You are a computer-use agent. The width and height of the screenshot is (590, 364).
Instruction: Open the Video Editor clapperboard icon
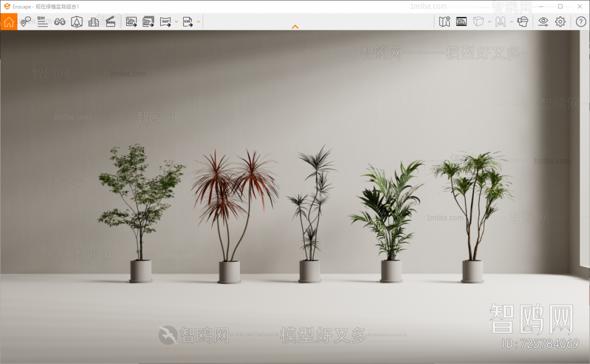(111, 22)
